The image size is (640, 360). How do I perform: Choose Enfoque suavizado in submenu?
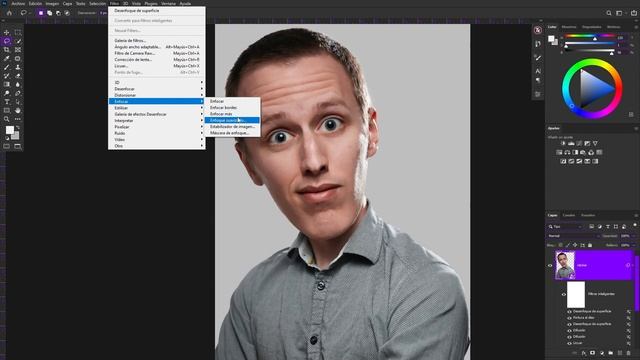(x=232, y=120)
